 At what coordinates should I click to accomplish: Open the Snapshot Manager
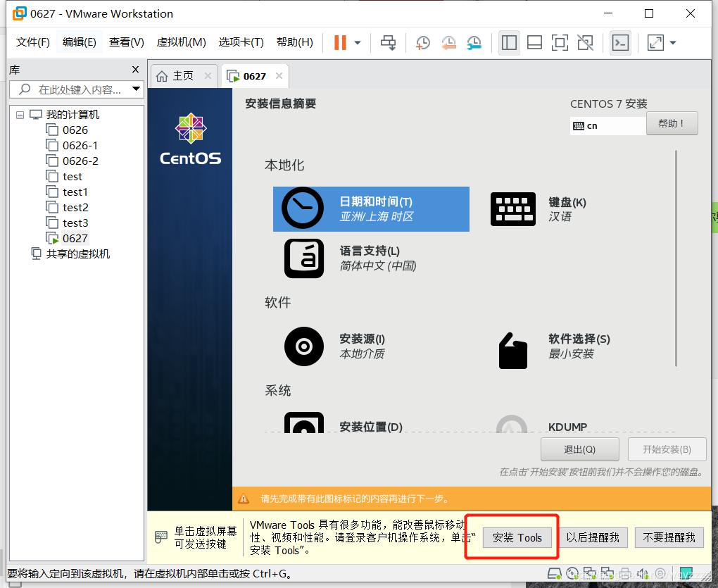click(474, 43)
